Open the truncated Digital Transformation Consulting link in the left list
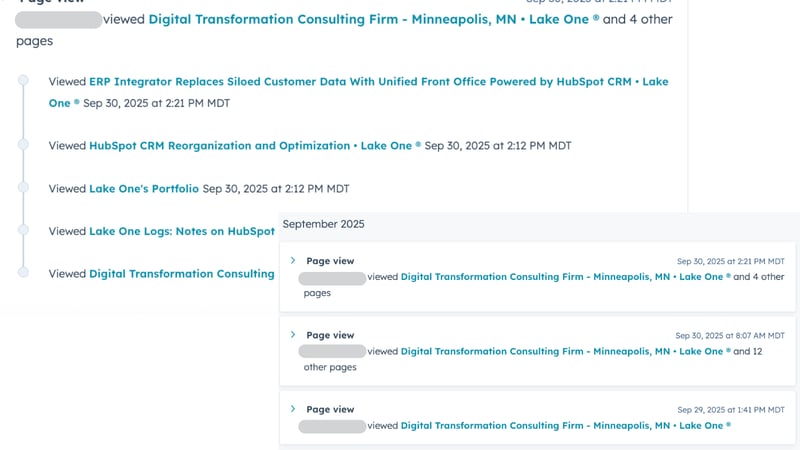Viewport: 800px width, 450px height. click(x=182, y=273)
